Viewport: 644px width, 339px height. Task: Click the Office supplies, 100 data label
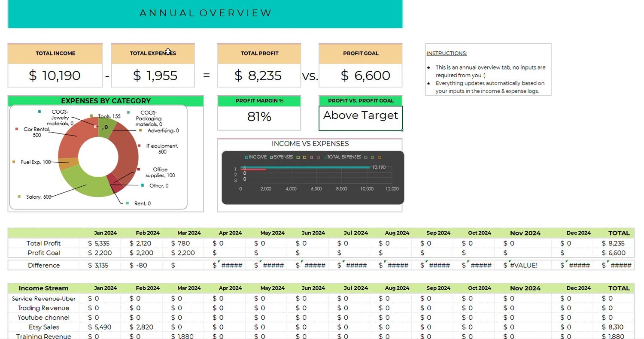pyautogui.click(x=160, y=173)
